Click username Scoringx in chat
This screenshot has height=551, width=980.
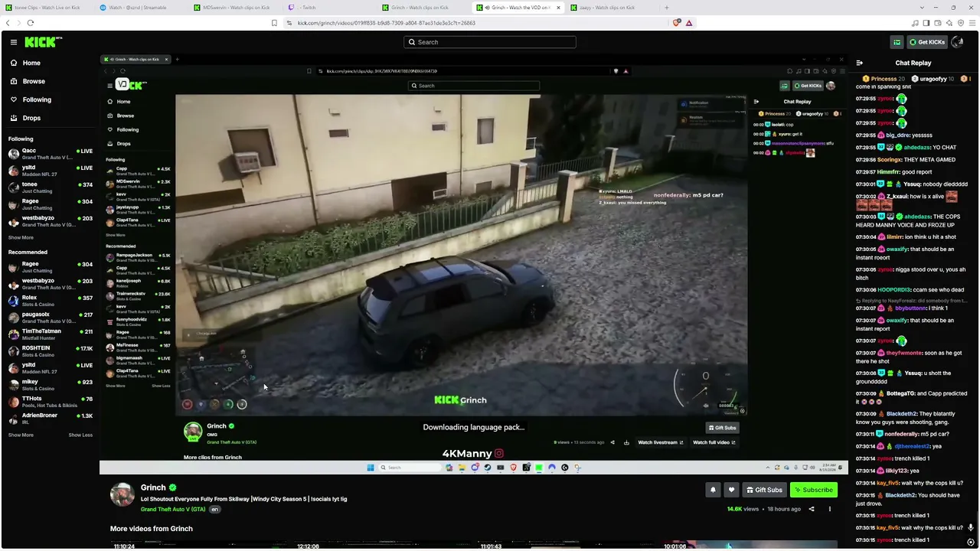(890, 160)
